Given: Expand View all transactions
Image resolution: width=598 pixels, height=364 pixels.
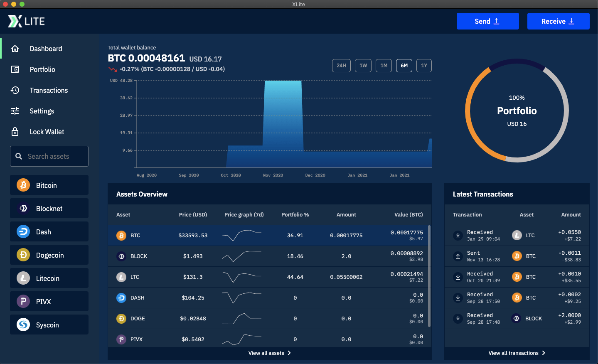Looking at the screenshot, I should click(x=517, y=353).
